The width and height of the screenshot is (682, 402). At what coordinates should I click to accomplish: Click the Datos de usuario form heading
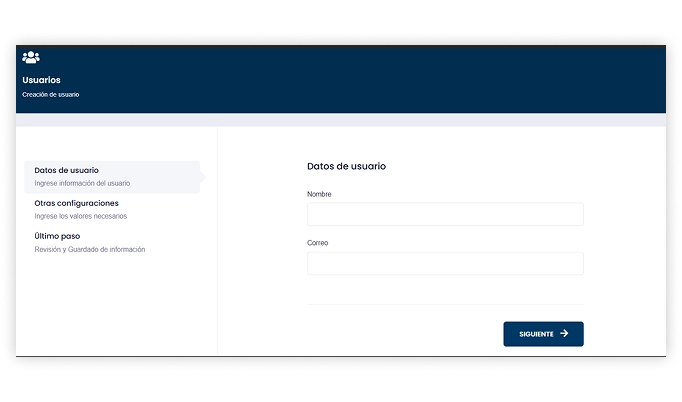pos(346,166)
